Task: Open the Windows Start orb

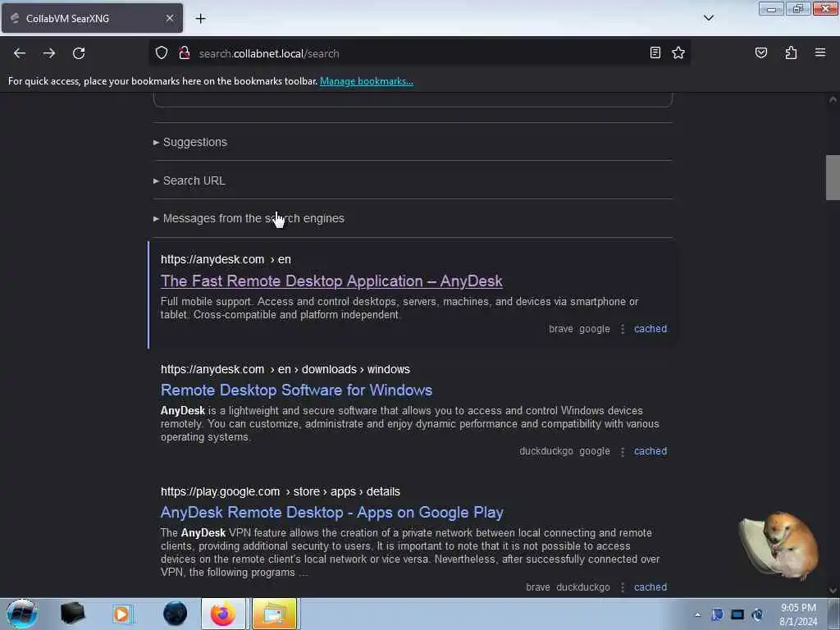Action: click(x=21, y=614)
